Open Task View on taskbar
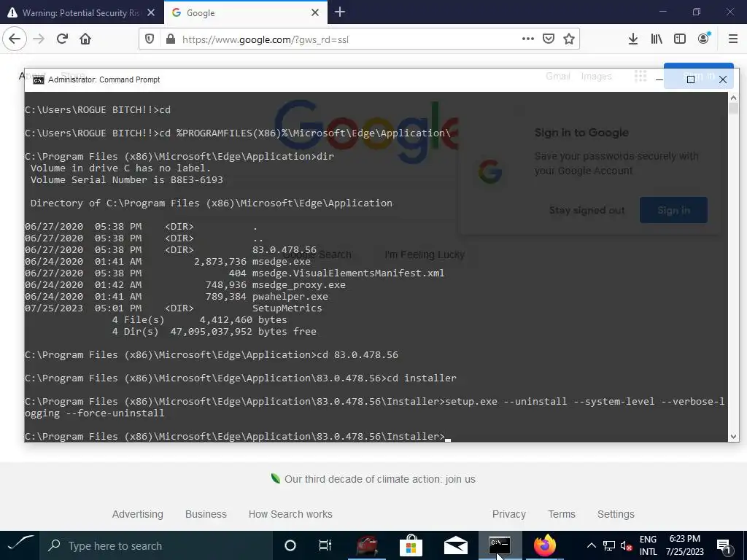This screenshot has height=560, width=747. [x=325, y=545]
